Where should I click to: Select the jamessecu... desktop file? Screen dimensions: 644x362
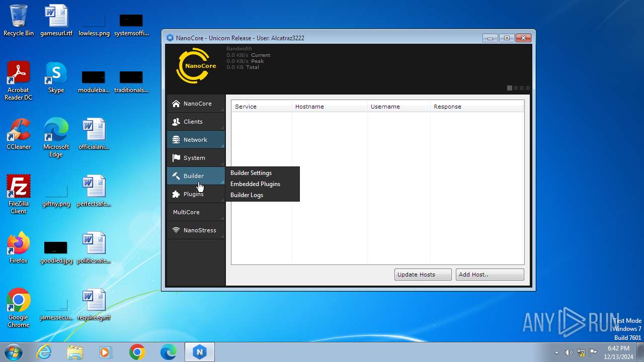[56, 310]
